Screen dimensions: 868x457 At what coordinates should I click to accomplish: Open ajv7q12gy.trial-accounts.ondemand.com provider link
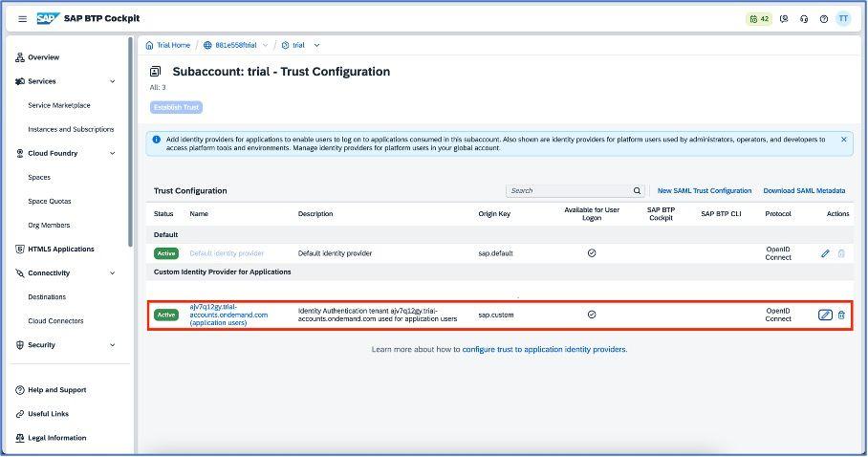coord(228,315)
